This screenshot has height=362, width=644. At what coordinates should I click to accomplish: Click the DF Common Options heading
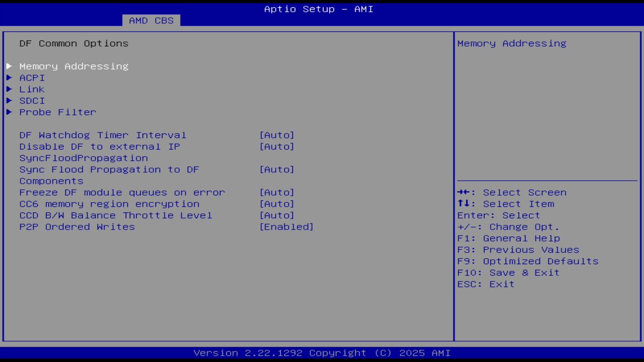pos(74,44)
